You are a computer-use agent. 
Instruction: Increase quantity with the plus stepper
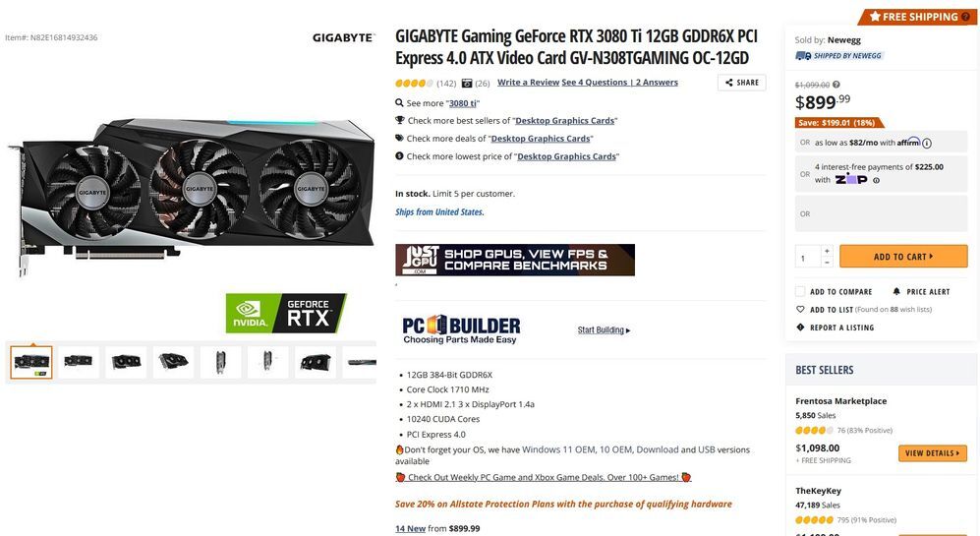827,251
